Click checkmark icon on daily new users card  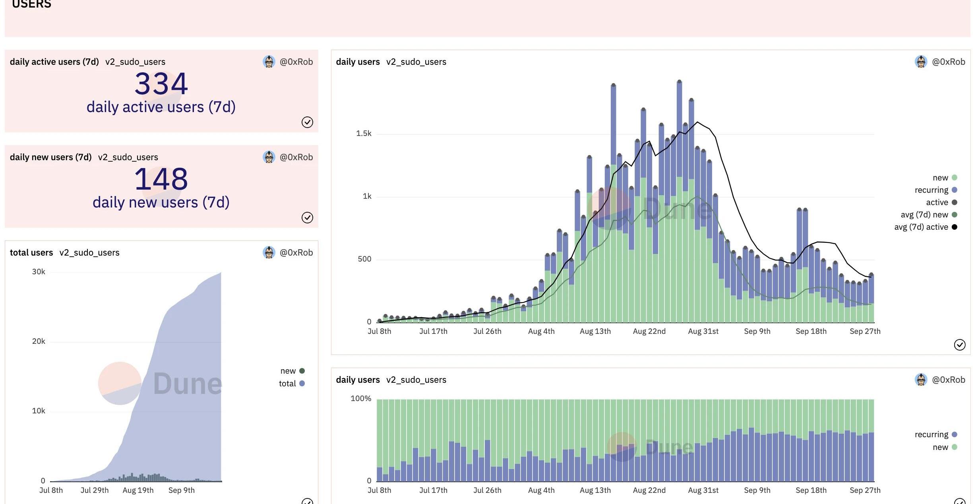[x=307, y=217]
